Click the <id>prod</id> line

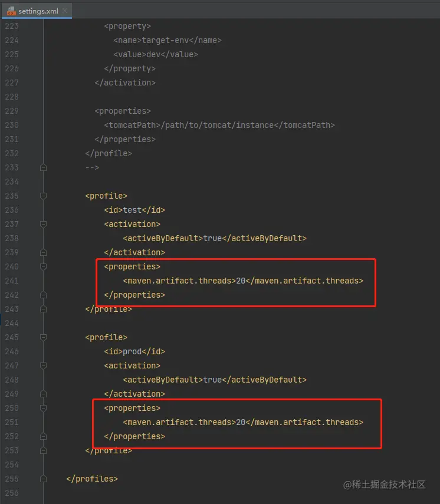(x=134, y=351)
